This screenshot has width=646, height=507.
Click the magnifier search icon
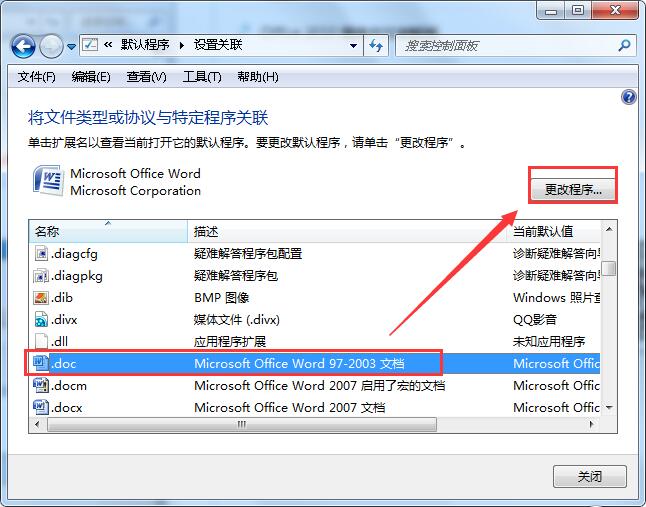click(x=625, y=45)
